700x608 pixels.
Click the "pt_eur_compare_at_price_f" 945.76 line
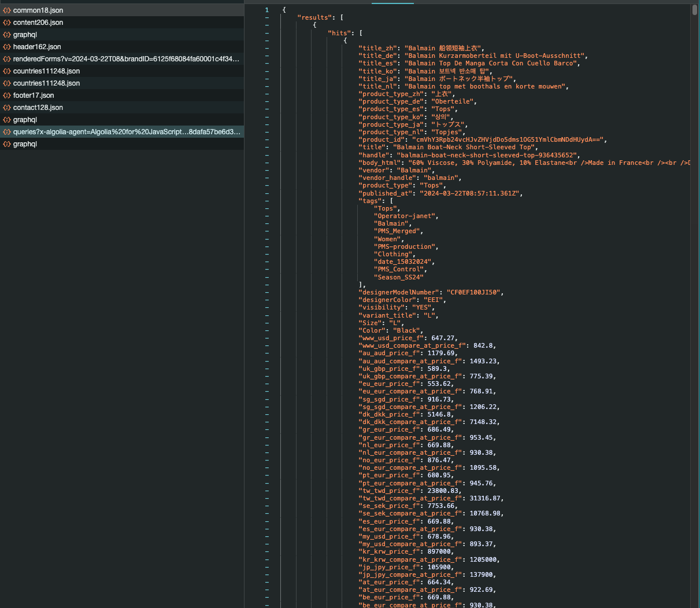pos(427,483)
